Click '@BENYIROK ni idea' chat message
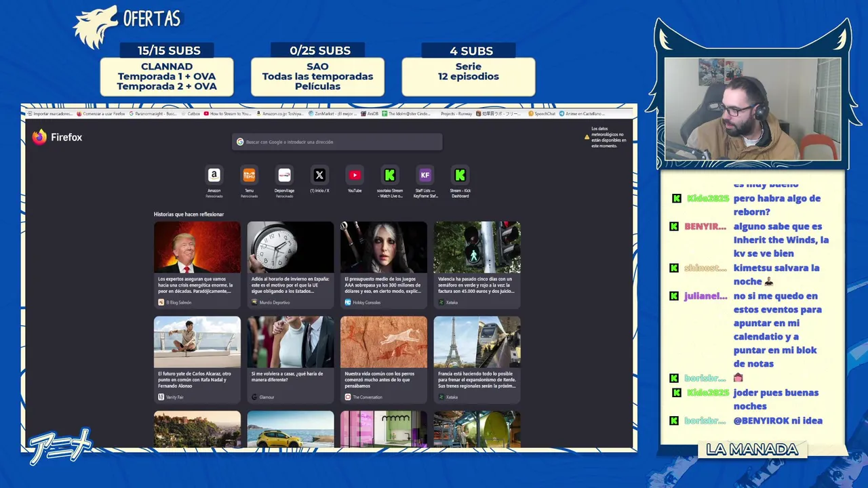 pos(778,421)
